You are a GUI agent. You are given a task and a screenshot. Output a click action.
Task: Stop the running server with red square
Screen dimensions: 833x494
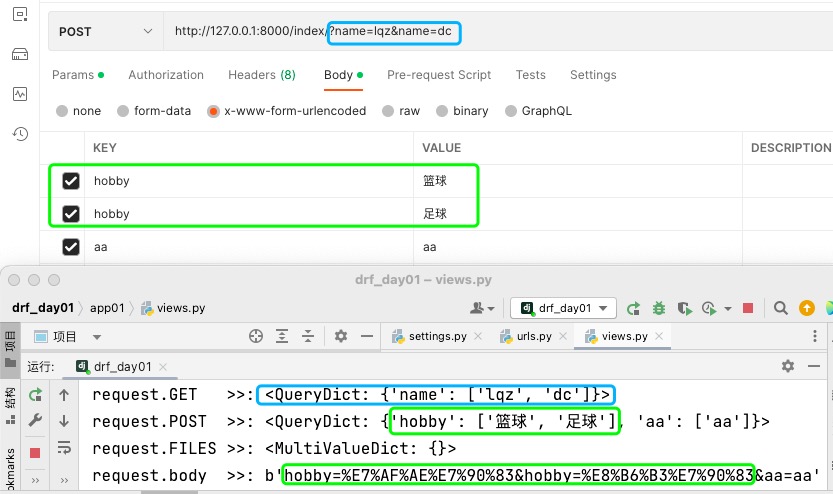click(x=747, y=308)
